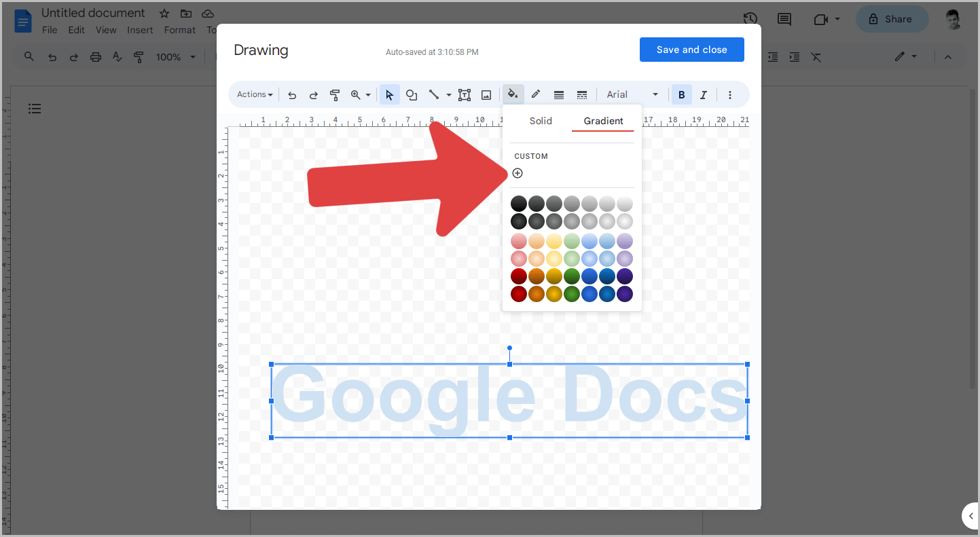Click the Insert image icon in Drawing
980x537 pixels.
(x=486, y=95)
